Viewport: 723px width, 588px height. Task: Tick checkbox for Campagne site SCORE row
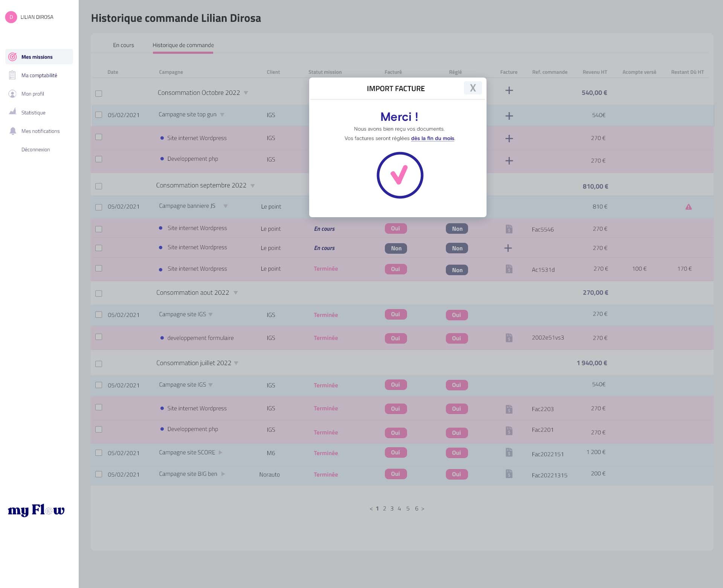coord(99,453)
